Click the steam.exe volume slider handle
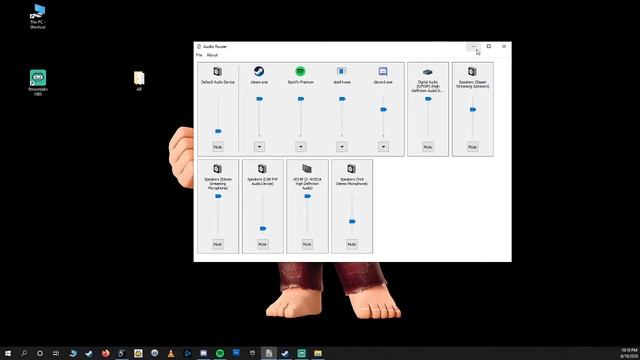The image size is (640, 360). 260,99
